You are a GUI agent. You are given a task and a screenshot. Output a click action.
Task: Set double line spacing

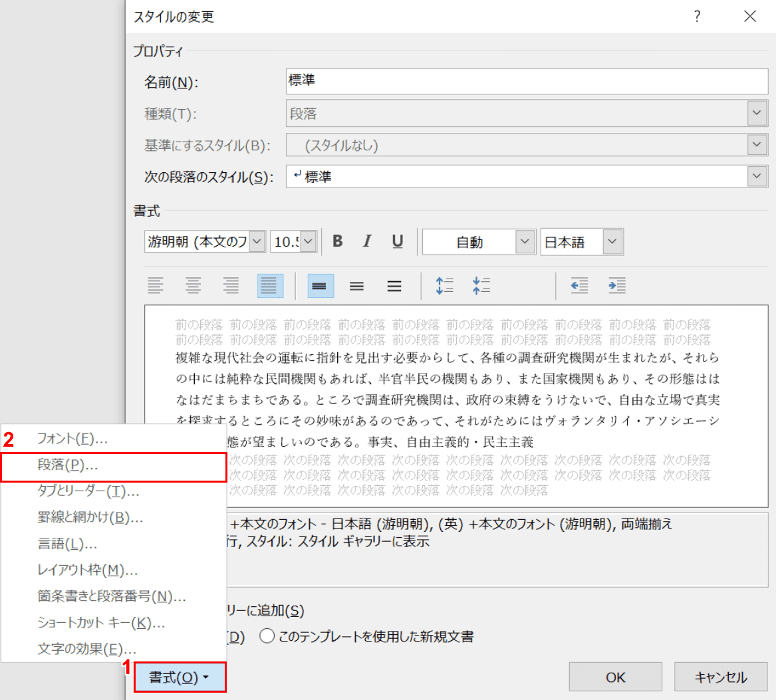click(x=394, y=286)
